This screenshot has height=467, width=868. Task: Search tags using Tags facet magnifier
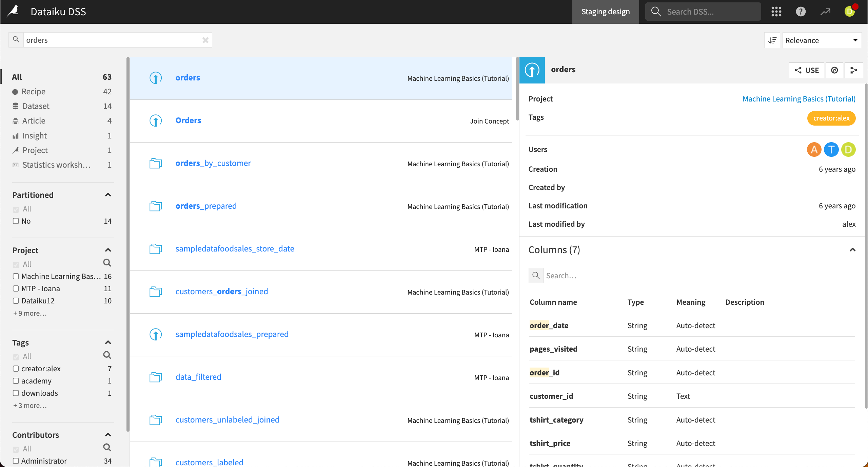(x=107, y=355)
